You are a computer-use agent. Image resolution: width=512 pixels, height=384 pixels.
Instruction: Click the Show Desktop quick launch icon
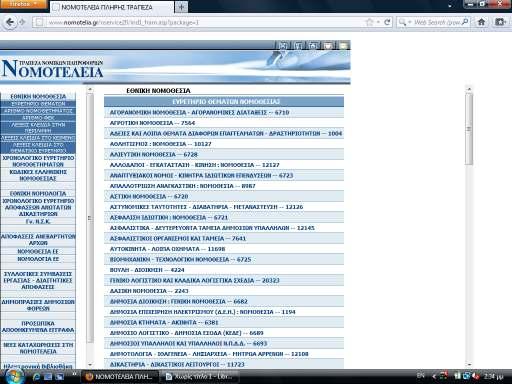pyautogui.click(x=48, y=377)
